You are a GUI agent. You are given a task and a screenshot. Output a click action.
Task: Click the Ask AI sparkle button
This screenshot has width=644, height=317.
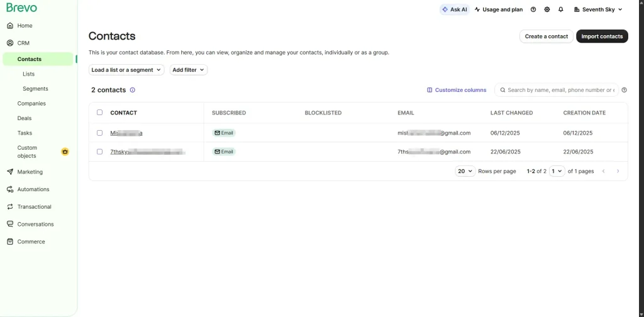tap(454, 9)
